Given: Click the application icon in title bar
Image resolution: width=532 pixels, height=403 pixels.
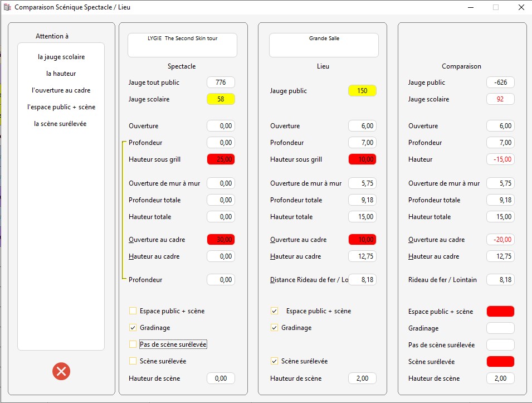Looking at the screenshot, I should pyautogui.click(x=7, y=8).
